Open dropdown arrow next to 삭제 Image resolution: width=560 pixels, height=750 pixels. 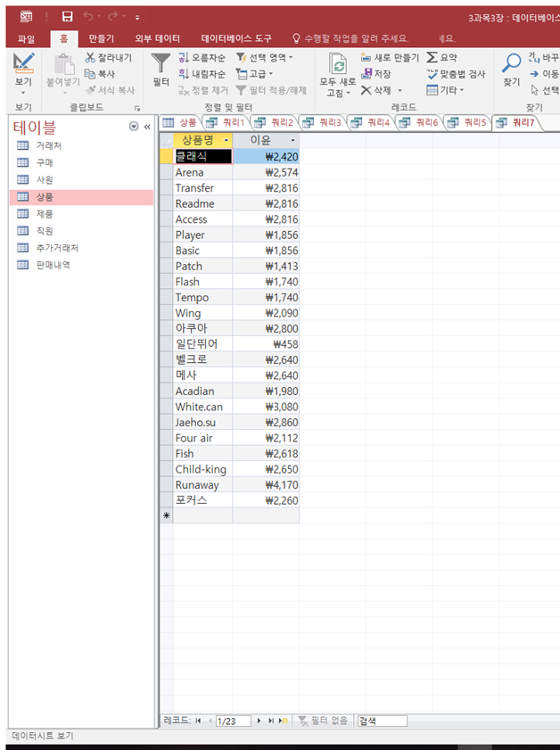click(x=400, y=90)
